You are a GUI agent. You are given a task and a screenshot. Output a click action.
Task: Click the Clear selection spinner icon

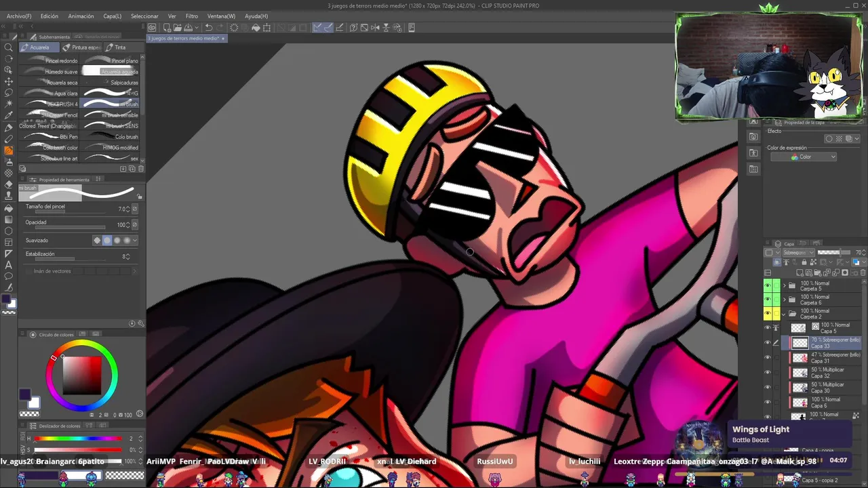[x=234, y=28]
